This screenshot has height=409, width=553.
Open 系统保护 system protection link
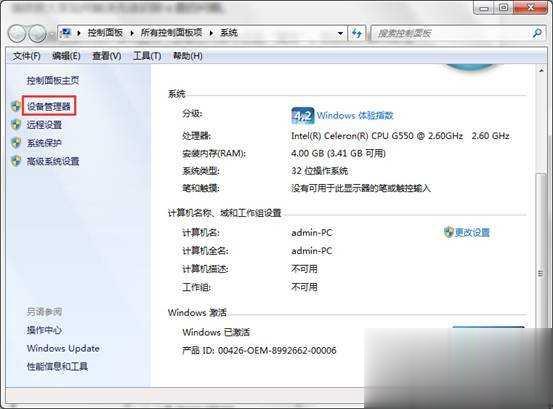pos(44,143)
